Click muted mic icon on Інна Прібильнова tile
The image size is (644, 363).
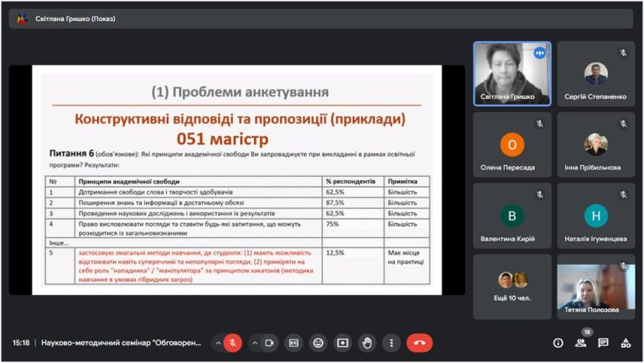[x=623, y=123]
